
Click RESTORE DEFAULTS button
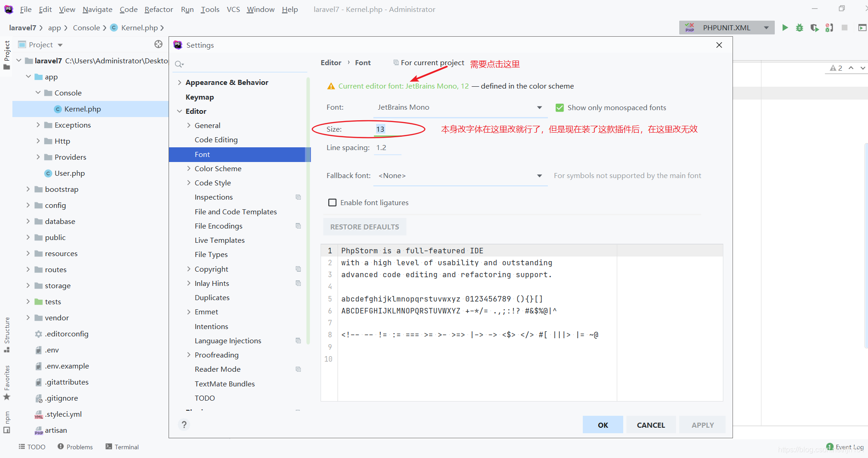click(x=365, y=227)
